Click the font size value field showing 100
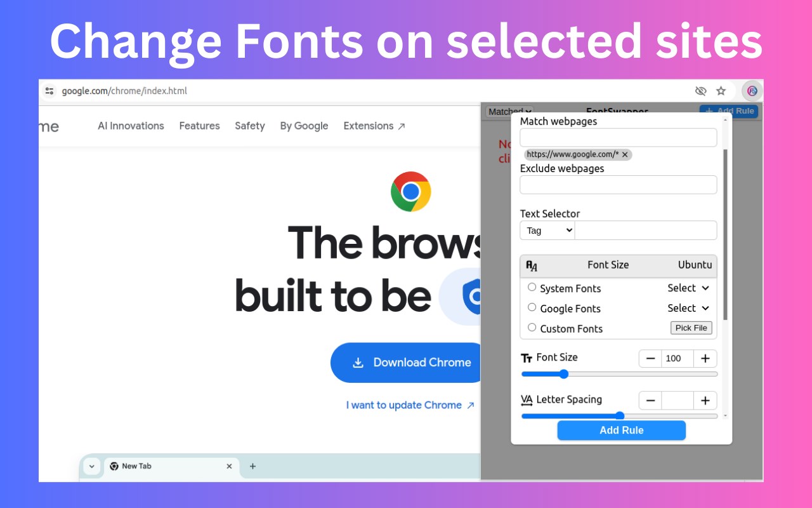Viewport: 812px width, 508px height. [678, 358]
